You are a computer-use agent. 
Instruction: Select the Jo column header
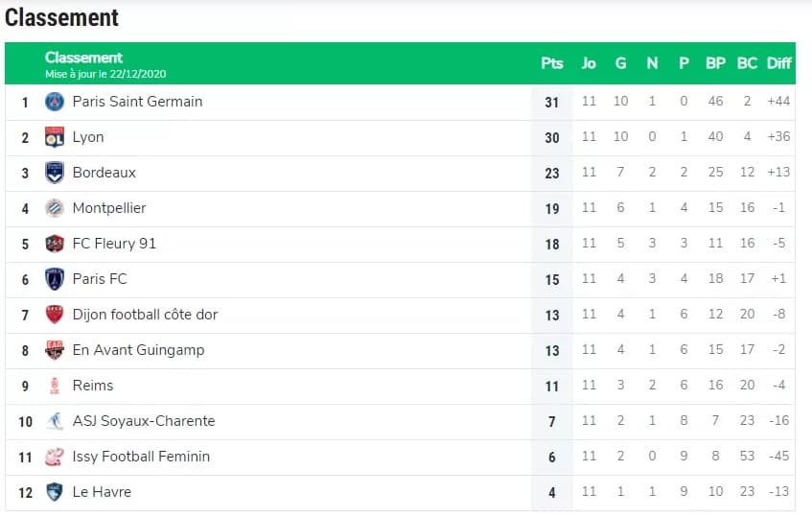589,63
